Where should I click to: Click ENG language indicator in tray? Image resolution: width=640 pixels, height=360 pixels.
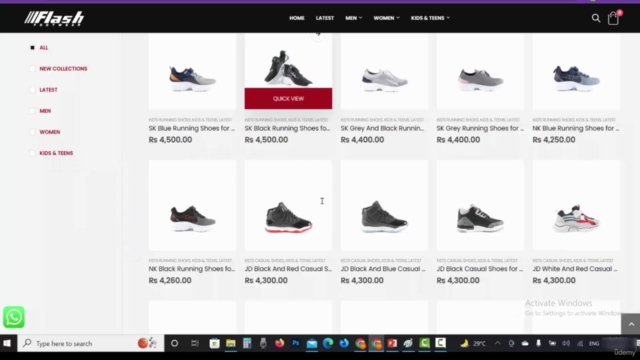point(594,344)
